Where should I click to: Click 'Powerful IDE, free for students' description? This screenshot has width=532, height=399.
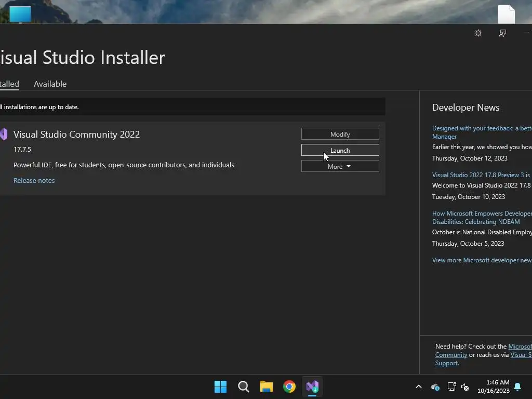pos(124,165)
